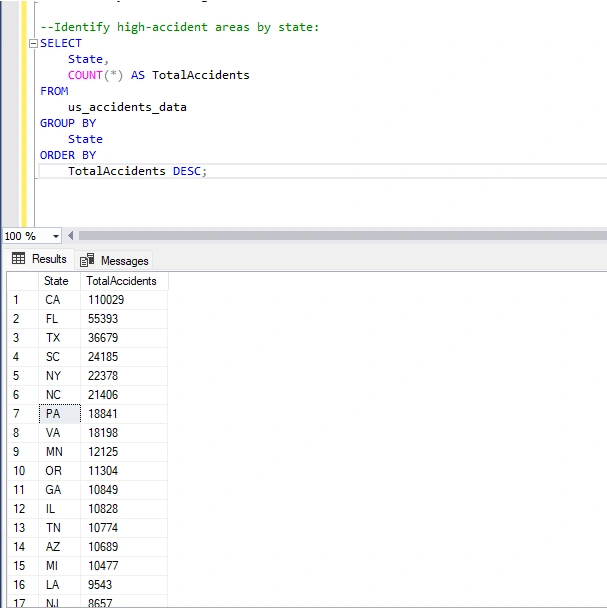Screen dimensions: 607x608
Task: Open the 100 % zoom dropdown
Action: [x=56, y=236]
